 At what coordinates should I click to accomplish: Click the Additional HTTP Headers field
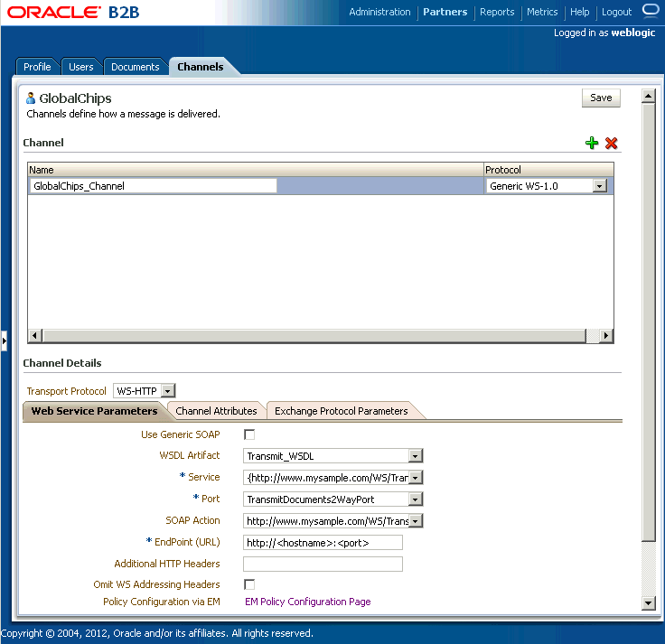tap(323, 564)
